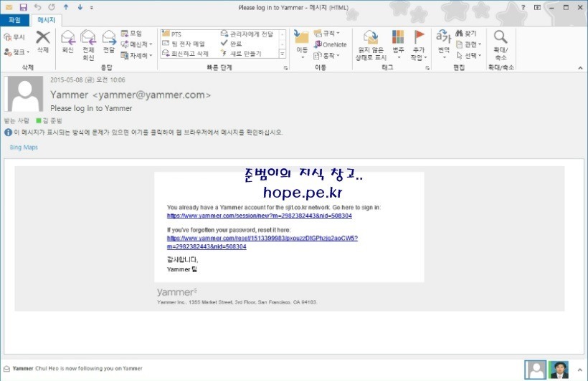This screenshot has width=588, height=381.
Task: Select the 완료 (Done) quick step
Action: pos(232,44)
